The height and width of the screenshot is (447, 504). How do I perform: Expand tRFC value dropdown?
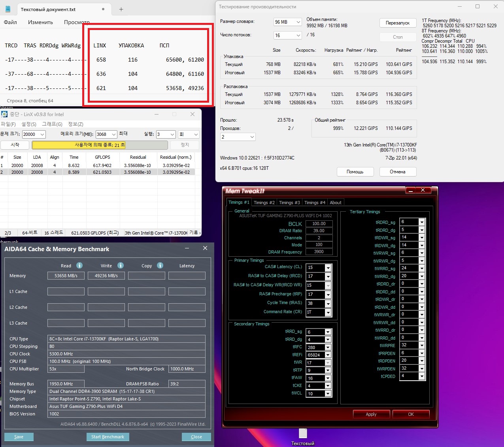click(x=328, y=347)
